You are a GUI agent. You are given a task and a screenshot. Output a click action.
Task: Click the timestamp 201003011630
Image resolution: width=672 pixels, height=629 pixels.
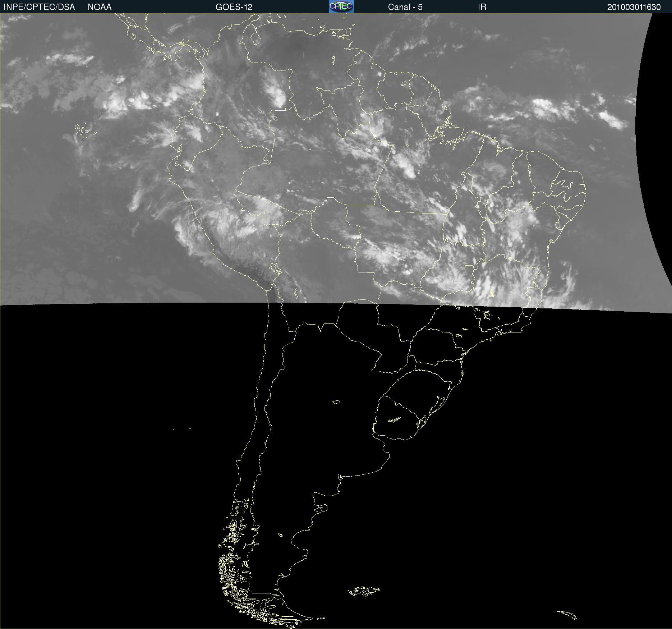click(634, 7)
